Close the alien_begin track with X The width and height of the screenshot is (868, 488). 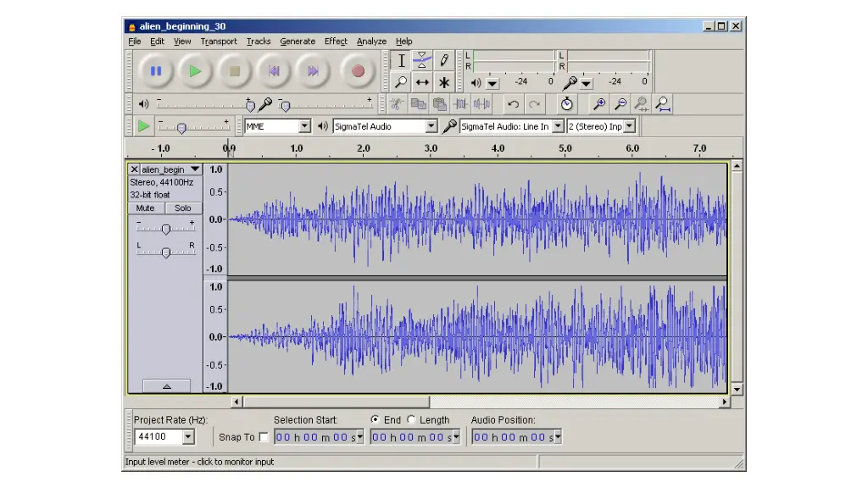point(134,169)
